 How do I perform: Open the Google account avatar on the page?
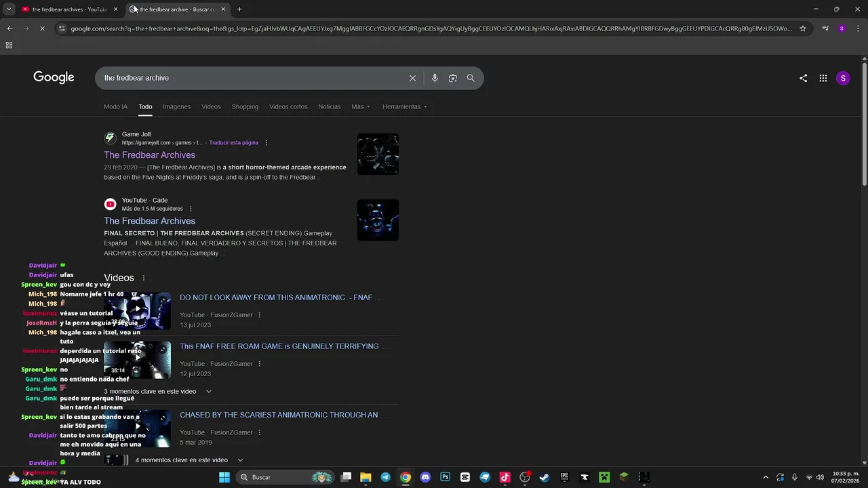(843, 78)
